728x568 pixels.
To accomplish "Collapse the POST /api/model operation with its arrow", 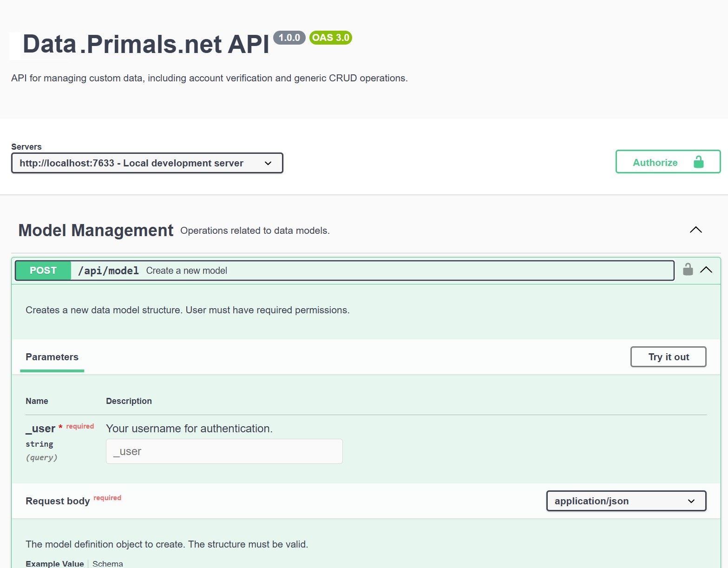I will click(706, 270).
